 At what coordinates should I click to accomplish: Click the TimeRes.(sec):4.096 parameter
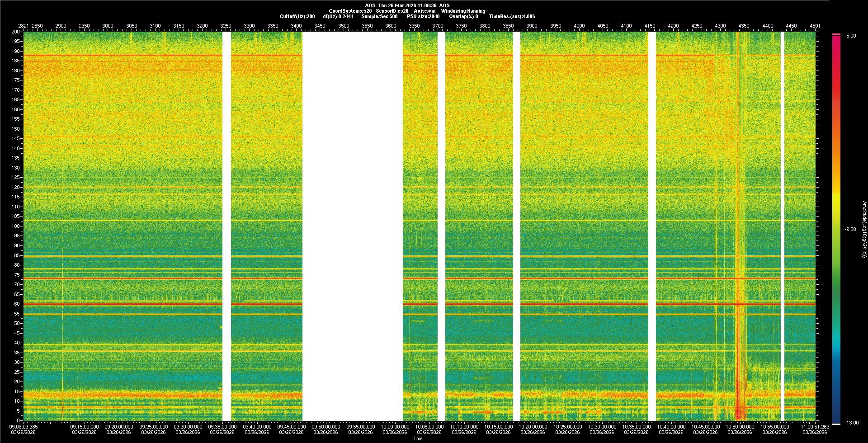pos(512,16)
